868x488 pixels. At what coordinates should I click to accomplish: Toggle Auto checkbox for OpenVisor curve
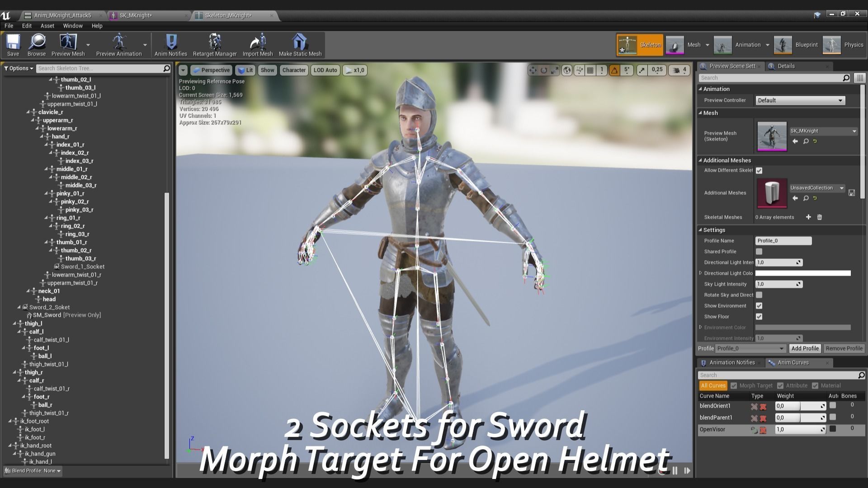point(833,428)
